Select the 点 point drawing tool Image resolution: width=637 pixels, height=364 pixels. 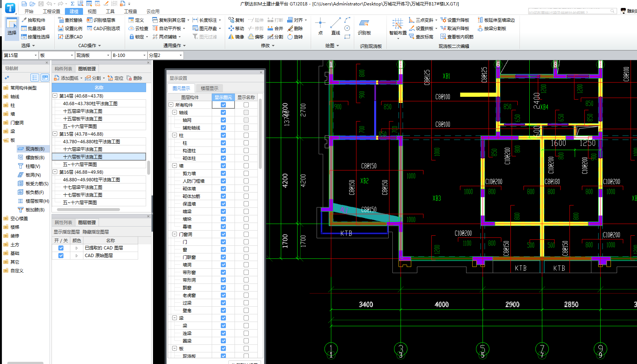click(320, 26)
